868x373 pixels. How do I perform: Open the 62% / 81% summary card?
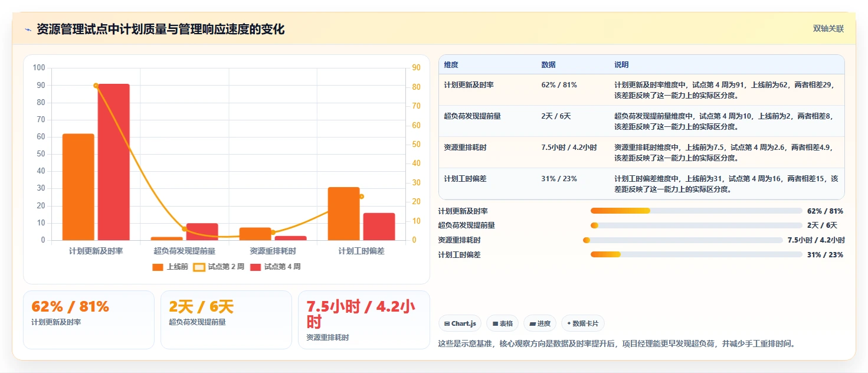click(89, 320)
